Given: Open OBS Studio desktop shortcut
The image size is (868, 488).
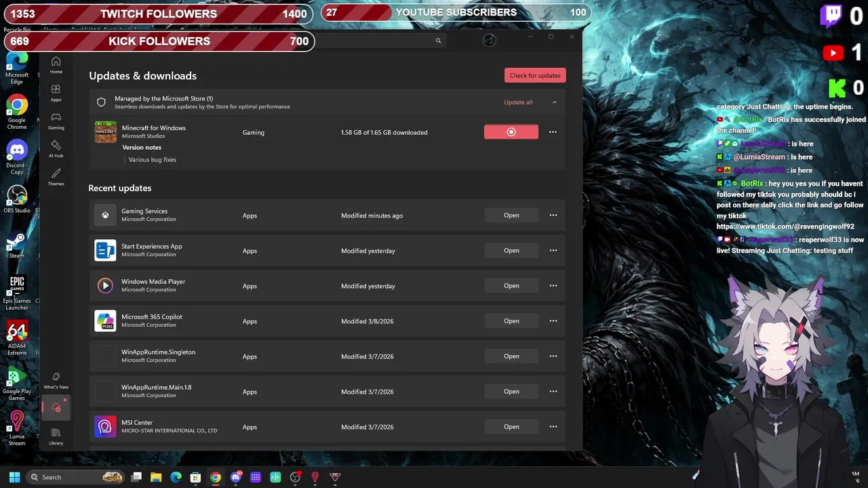Looking at the screenshot, I should coord(17,199).
